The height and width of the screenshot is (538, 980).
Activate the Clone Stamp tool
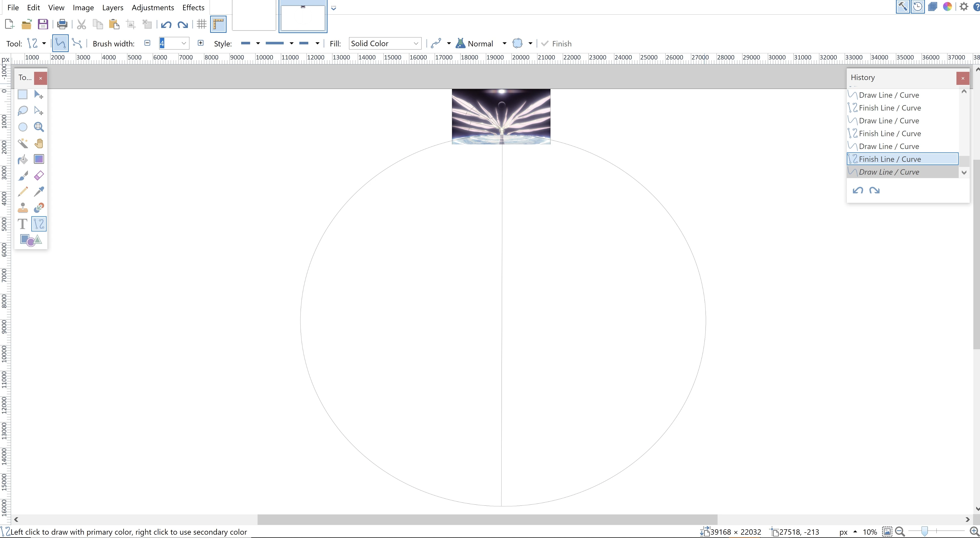point(23,208)
